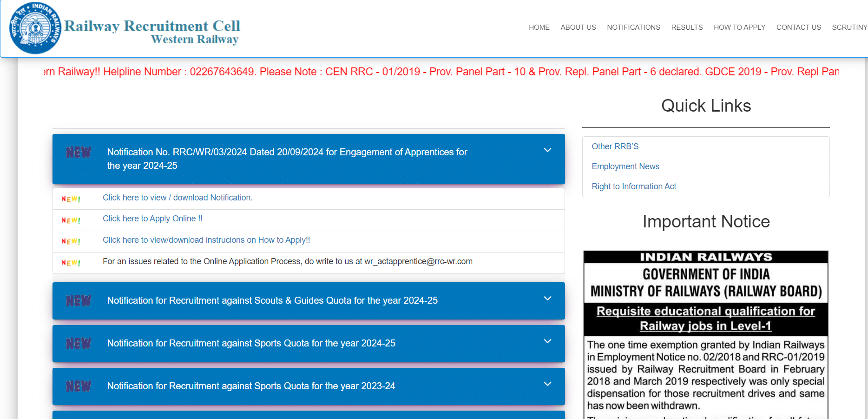Click Other RRB'S quick link
Image resolution: width=868 pixels, height=419 pixels.
615,146
